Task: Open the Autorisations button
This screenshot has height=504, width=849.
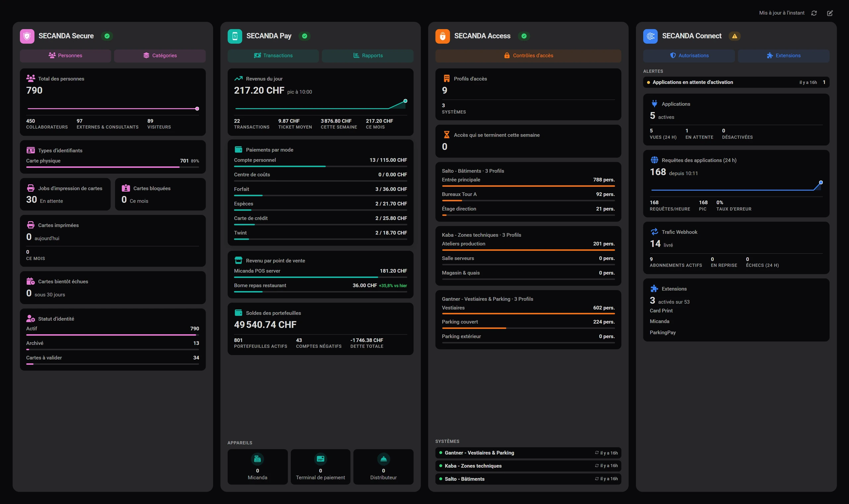Action: tap(689, 56)
